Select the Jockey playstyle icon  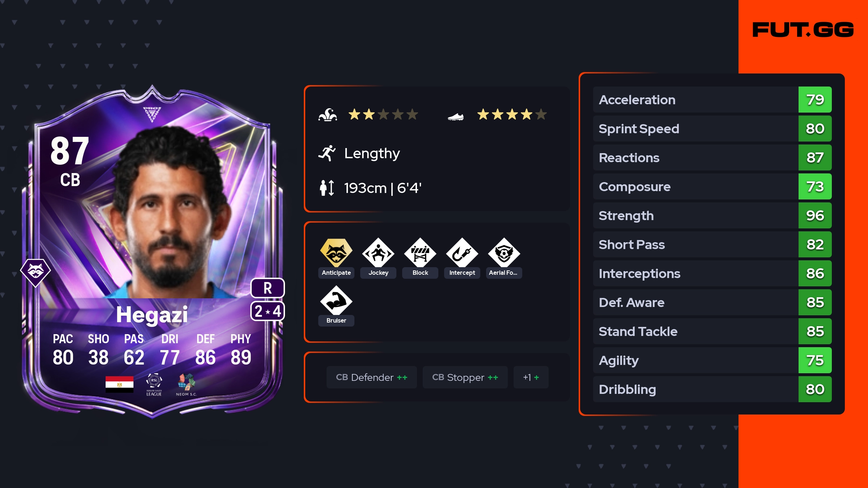coord(378,253)
